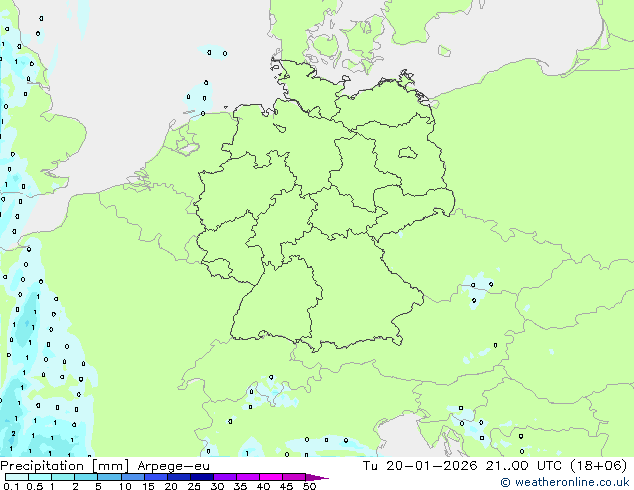This screenshot has height=490, width=634.
Task: Select the 2–5 mm turquoise legend swatch
Action: 86,477
